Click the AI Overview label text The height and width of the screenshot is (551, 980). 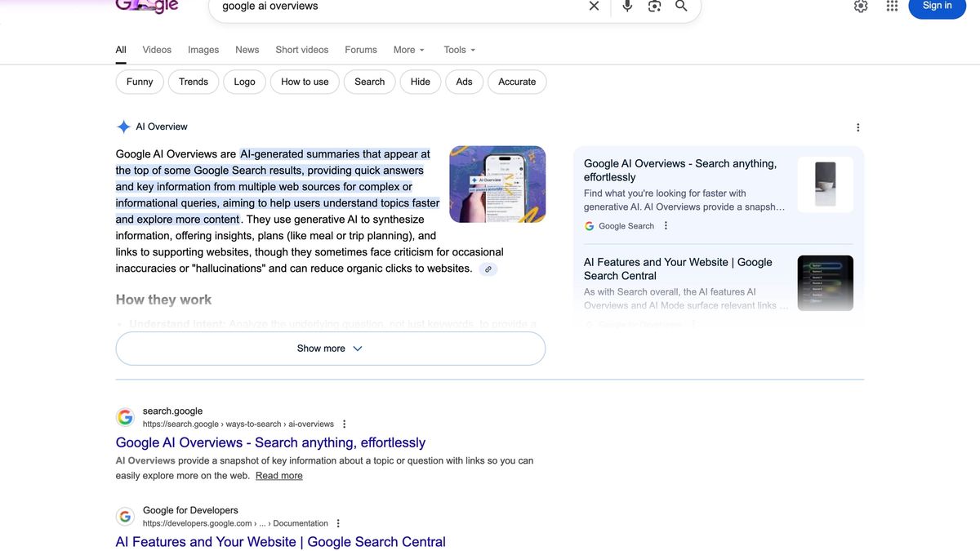[162, 127]
